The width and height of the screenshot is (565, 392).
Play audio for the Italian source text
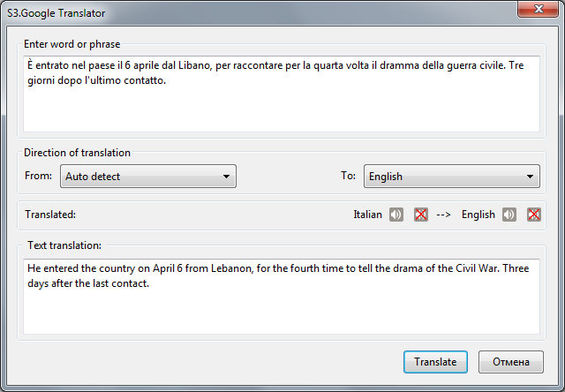click(396, 215)
